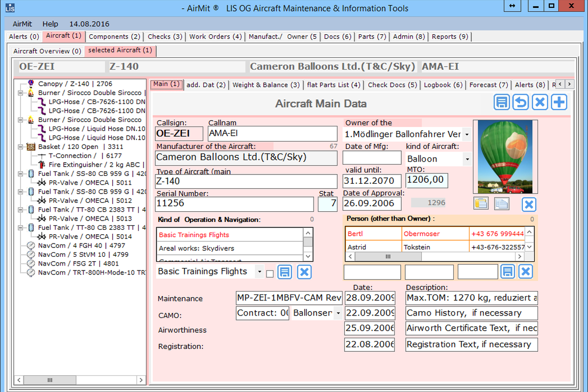Click the LIS application icon in the title bar
This screenshot has height=392, width=588.
(10, 7)
